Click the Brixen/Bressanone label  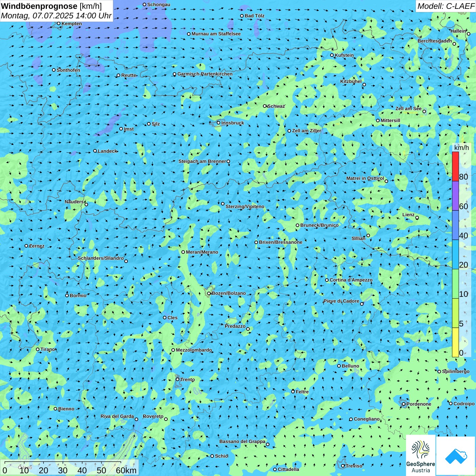point(280,242)
